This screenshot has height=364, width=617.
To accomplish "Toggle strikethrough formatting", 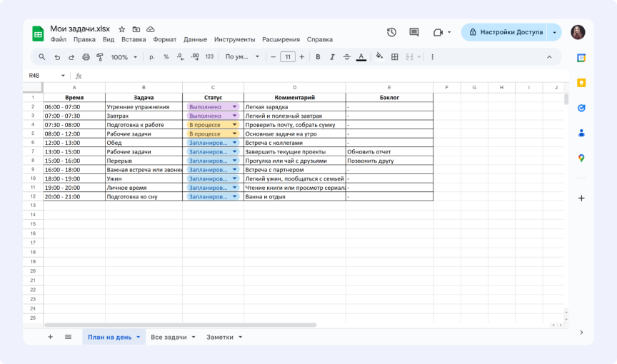I will (x=346, y=57).
